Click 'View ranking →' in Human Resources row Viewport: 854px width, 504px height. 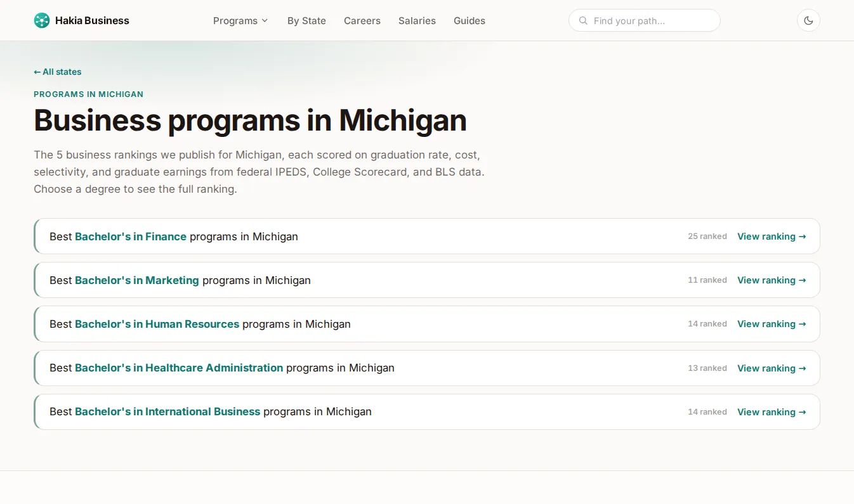point(772,324)
